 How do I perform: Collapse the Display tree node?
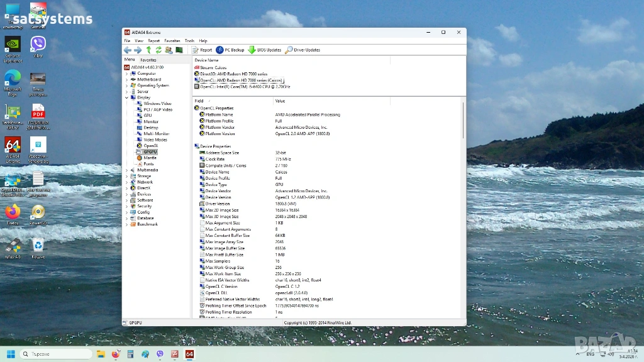click(x=126, y=97)
